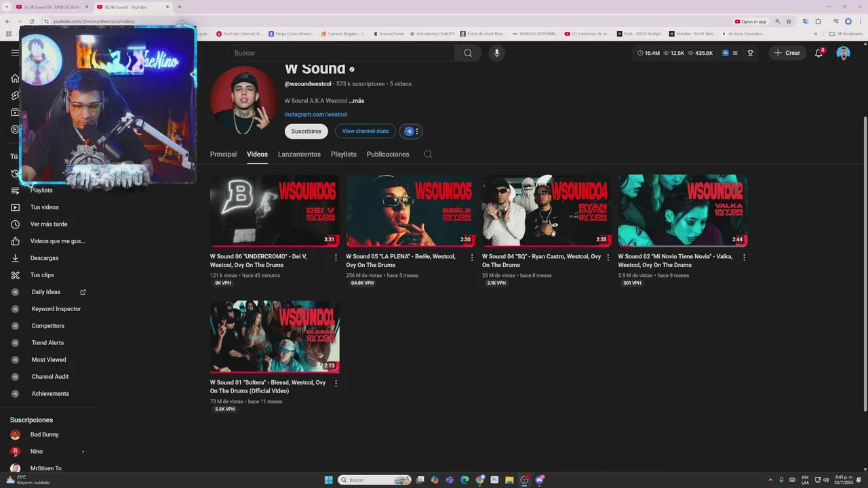868x488 pixels.
Task: Open WSOUND05 LA PLENA video thumbnail
Action: [x=411, y=211]
